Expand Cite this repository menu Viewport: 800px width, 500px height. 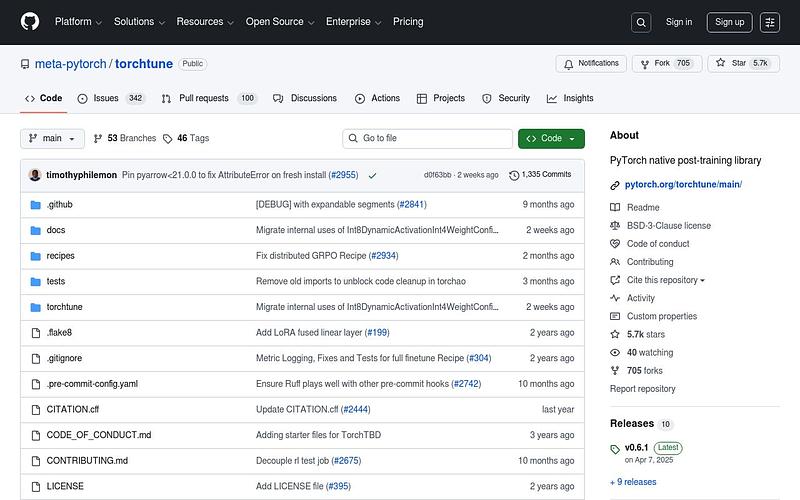(665, 280)
